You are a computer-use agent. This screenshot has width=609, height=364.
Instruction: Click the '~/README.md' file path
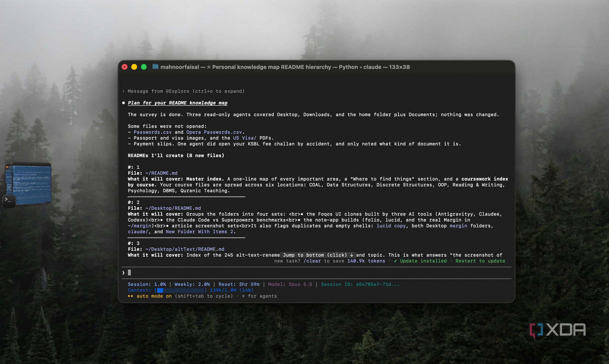tap(161, 173)
